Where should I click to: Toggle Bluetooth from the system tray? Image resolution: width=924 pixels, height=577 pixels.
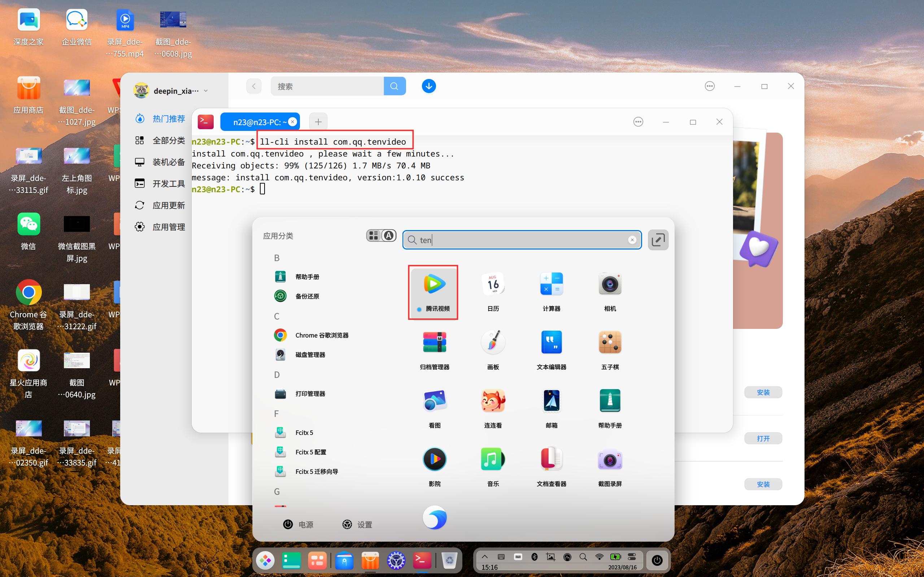click(x=535, y=556)
